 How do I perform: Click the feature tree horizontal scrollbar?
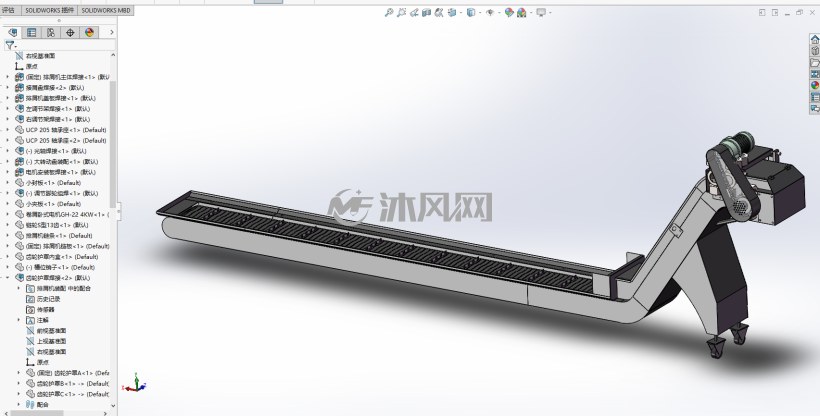pyautogui.click(x=37, y=413)
